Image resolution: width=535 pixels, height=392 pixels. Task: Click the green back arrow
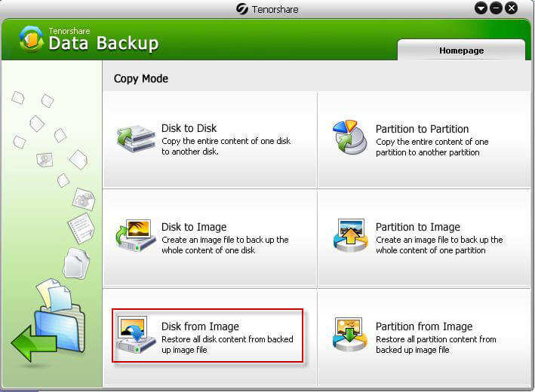pos(33,346)
